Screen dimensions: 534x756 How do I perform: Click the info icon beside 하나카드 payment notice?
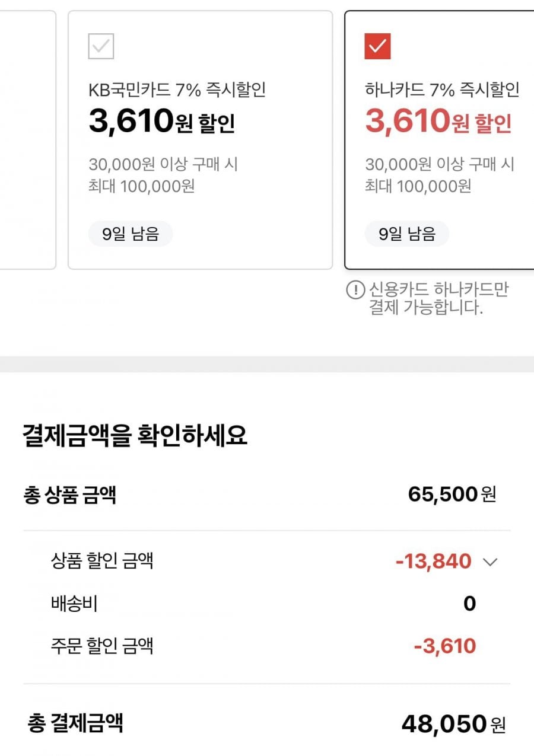355,289
